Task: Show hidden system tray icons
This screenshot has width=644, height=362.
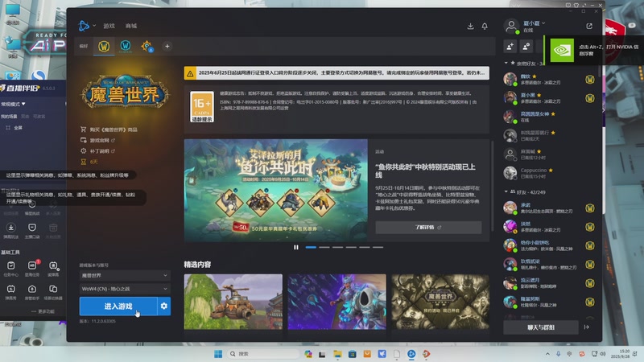Action: click(x=547, y=354)
